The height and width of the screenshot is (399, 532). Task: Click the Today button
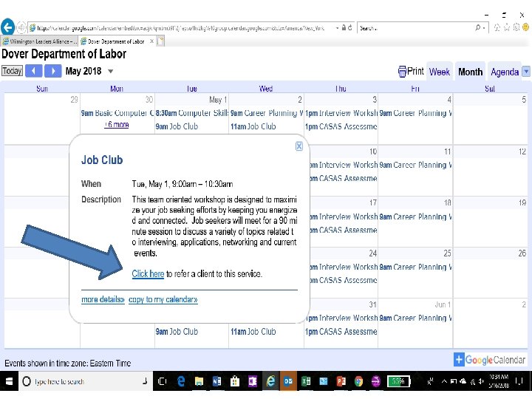pos(13,71)
